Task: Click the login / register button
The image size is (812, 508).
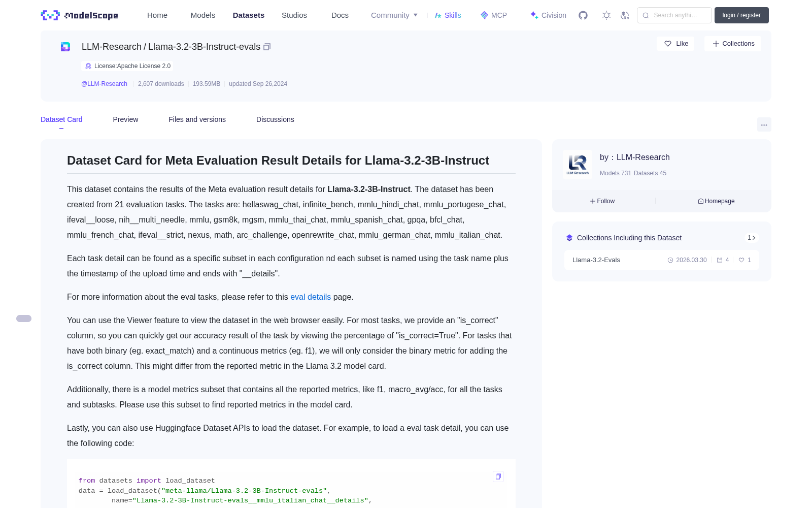Action: (741, 15)
